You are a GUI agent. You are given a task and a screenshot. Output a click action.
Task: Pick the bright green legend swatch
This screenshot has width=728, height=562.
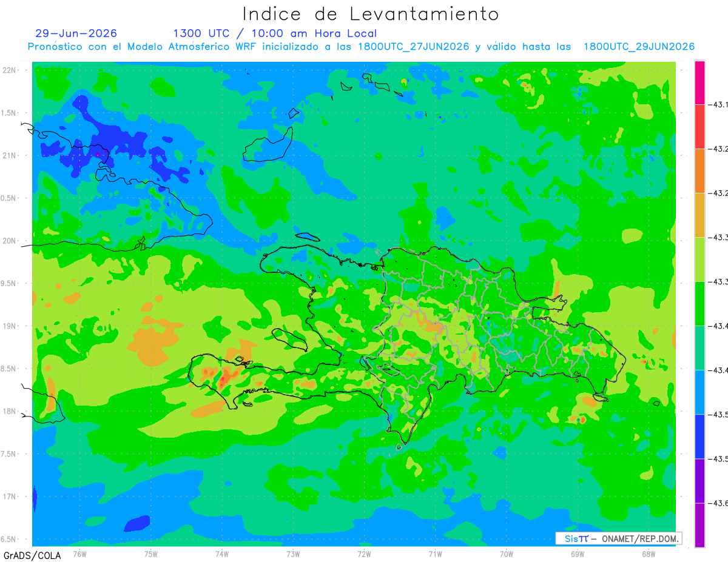pyautogui.click(x=699, y=304)
